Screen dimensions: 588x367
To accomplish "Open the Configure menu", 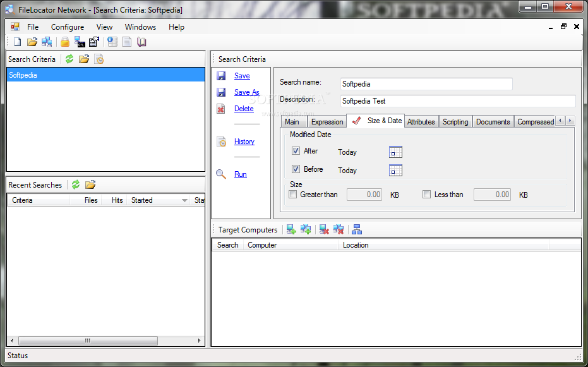I will [x=68, y=27].
